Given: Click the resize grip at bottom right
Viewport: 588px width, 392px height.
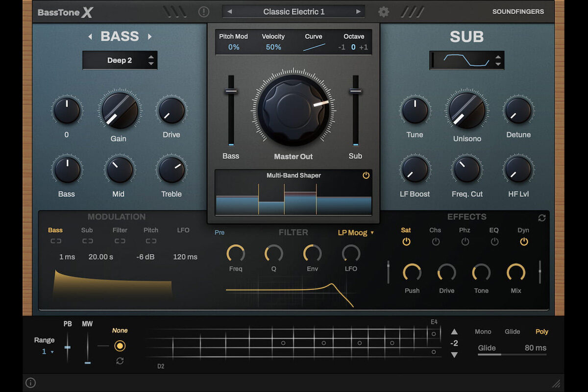Looking at the screenshot, I should click(556, 383).
